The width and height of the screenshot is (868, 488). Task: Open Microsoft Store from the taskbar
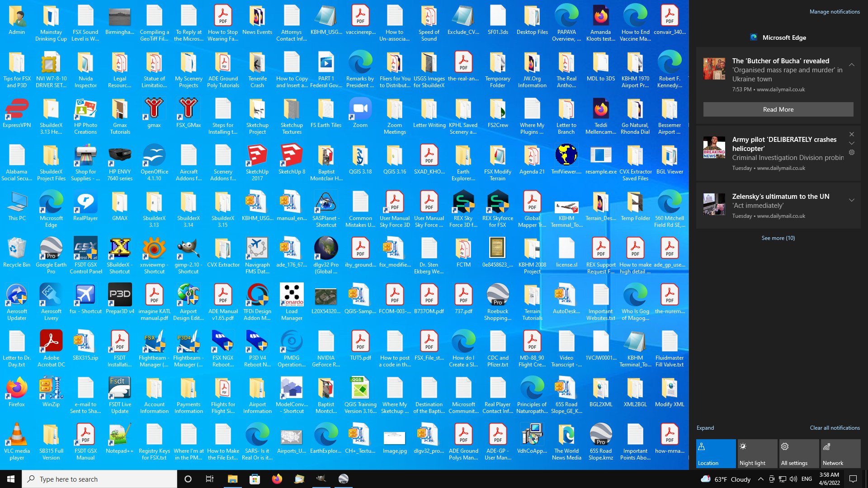coord(255,479)
